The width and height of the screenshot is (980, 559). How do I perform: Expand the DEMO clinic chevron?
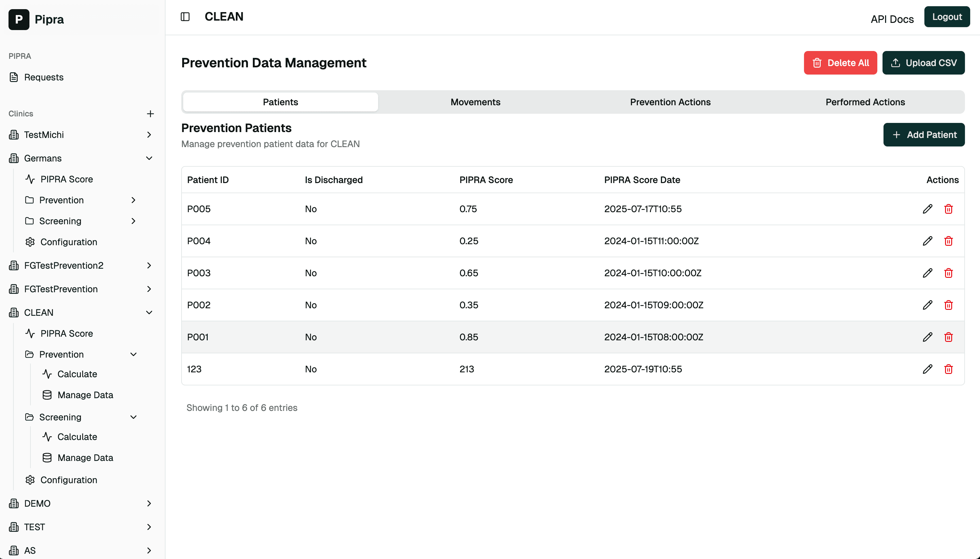[149, 503]
